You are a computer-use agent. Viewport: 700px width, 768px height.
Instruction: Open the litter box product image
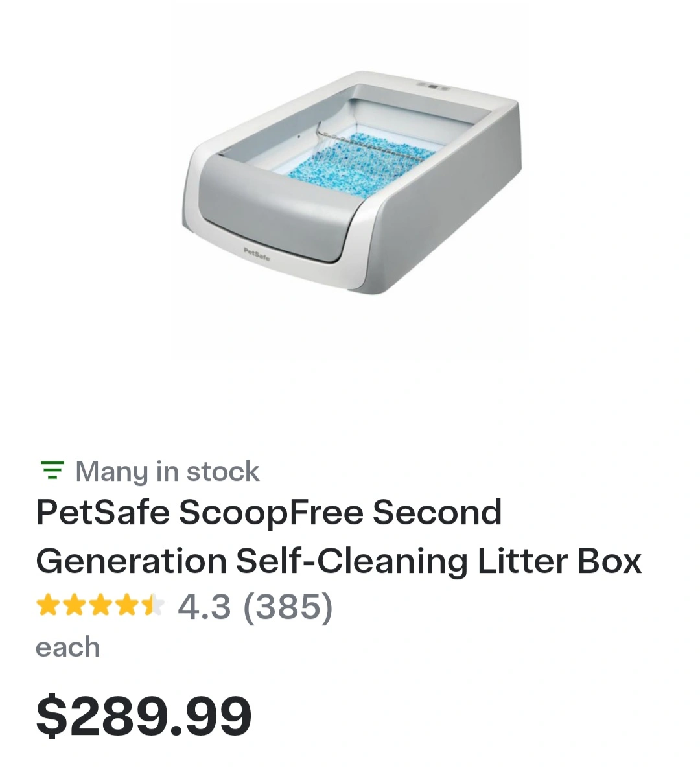click(351, 182)
